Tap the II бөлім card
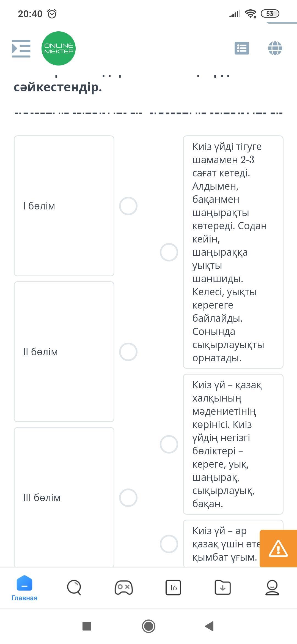 tap(64, 352)
